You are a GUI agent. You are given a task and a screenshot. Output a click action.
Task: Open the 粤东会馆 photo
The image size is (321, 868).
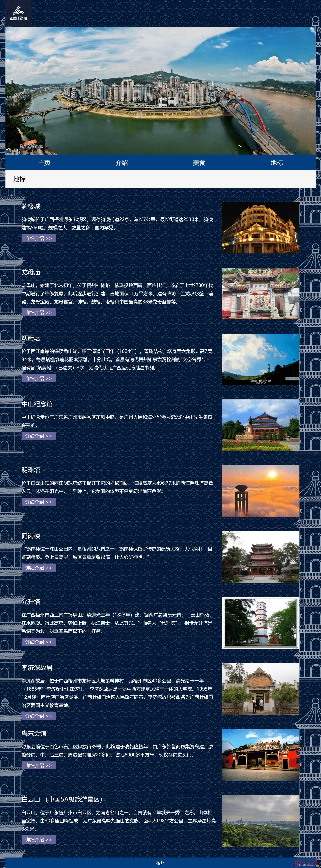(260, 755)
